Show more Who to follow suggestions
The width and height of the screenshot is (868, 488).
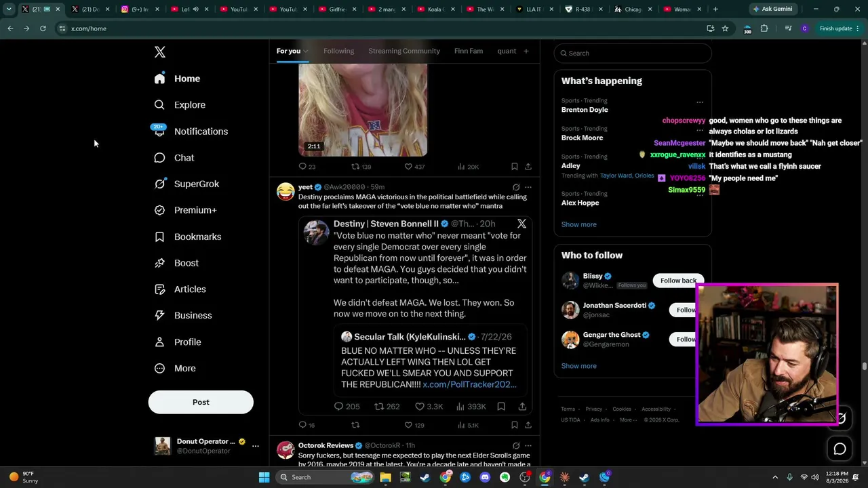tap(579, 366)
